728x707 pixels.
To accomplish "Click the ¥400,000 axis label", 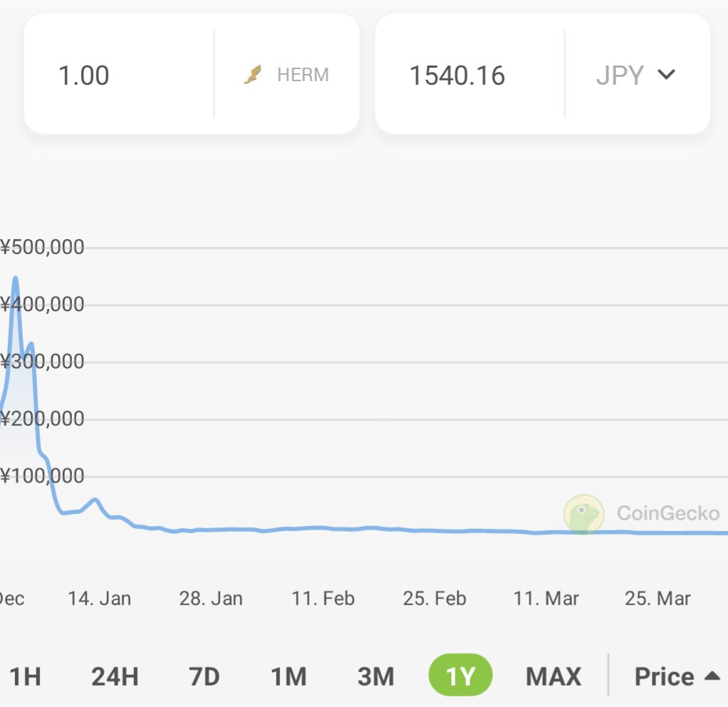I will pos(42,304).
